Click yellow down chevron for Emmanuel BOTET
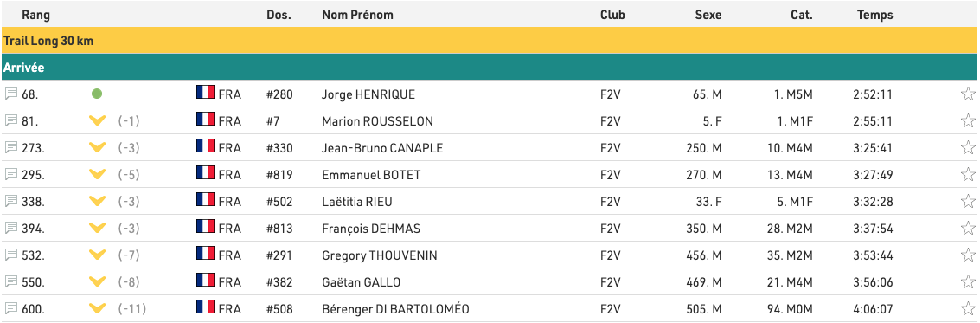 pos(97,175)
